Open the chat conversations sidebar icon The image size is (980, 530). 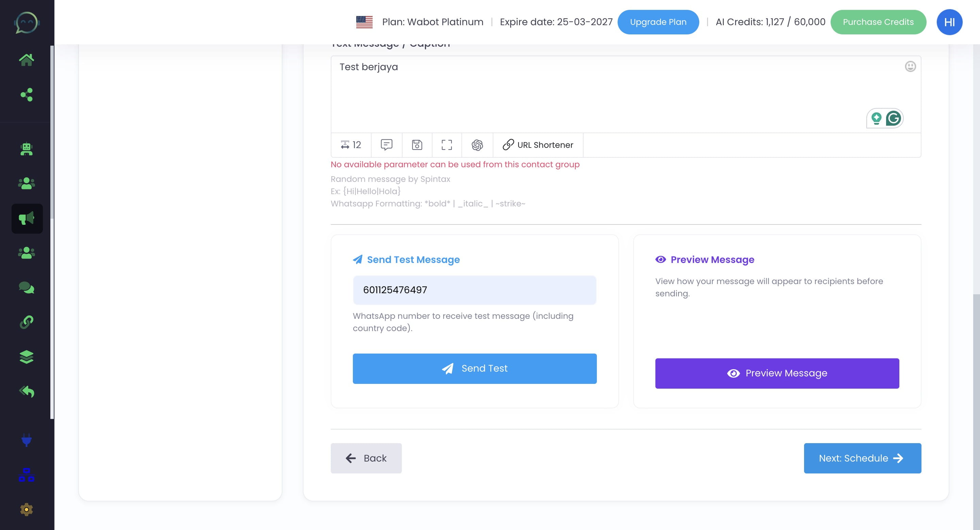coord(27,288)
